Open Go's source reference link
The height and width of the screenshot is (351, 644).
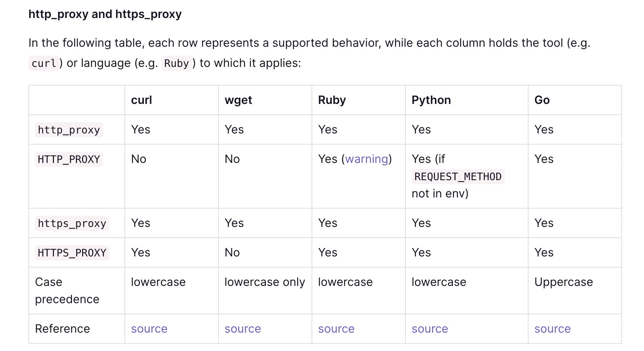click(552, 329)
